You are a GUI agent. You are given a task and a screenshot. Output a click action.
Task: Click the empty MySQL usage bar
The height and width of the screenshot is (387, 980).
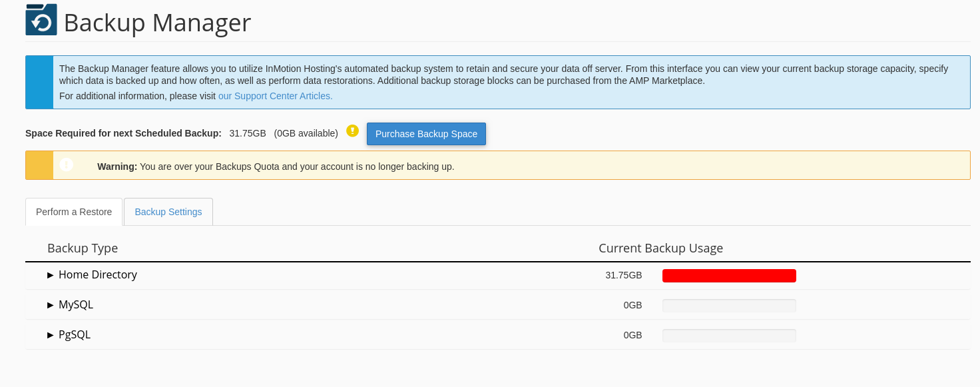[x=729, y=306]
